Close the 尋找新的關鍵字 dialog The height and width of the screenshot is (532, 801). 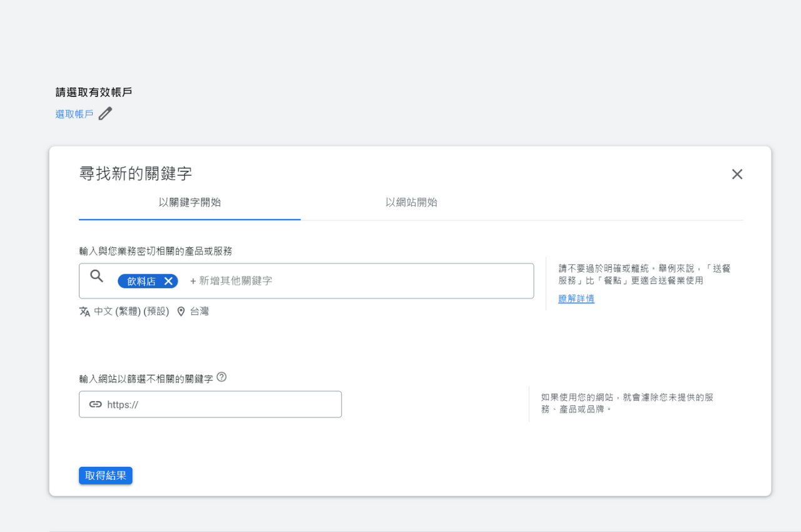[x=737, y=174]
